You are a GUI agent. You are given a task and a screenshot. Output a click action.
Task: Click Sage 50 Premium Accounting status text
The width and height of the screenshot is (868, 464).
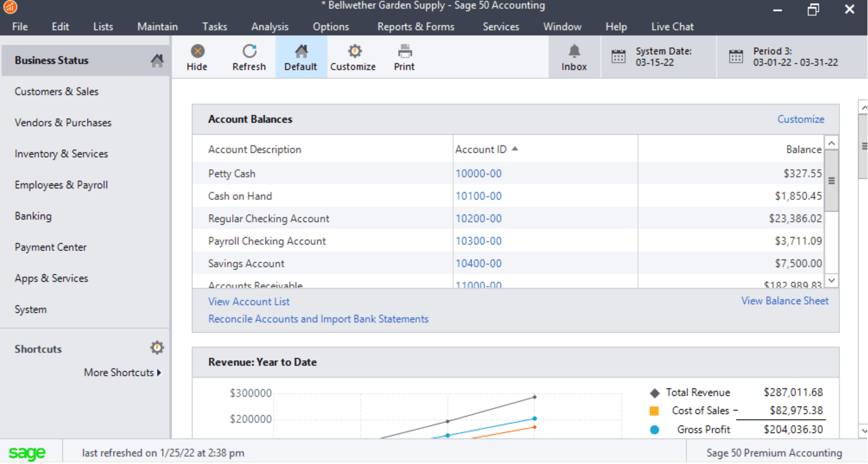click(774, 453)
